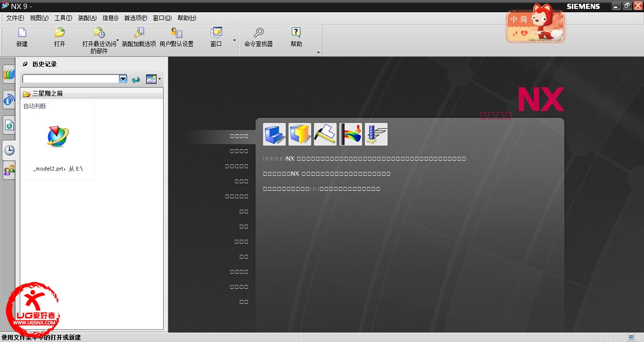Restore down the NX window

627,6
